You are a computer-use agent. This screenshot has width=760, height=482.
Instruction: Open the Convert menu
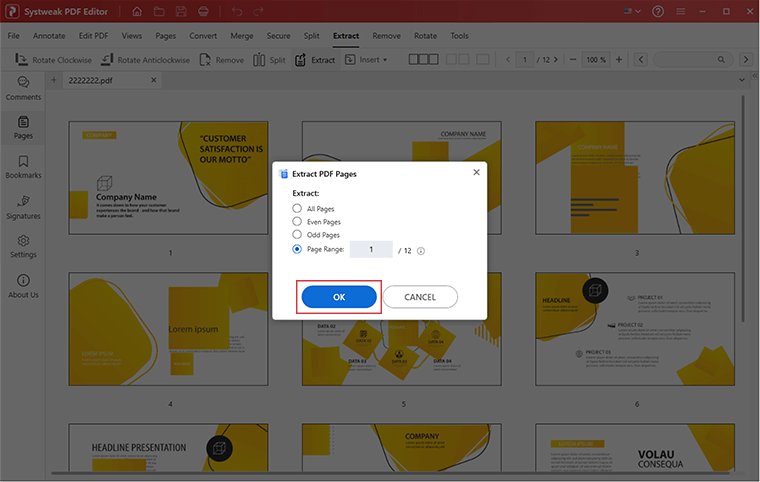tap(203, 35)
